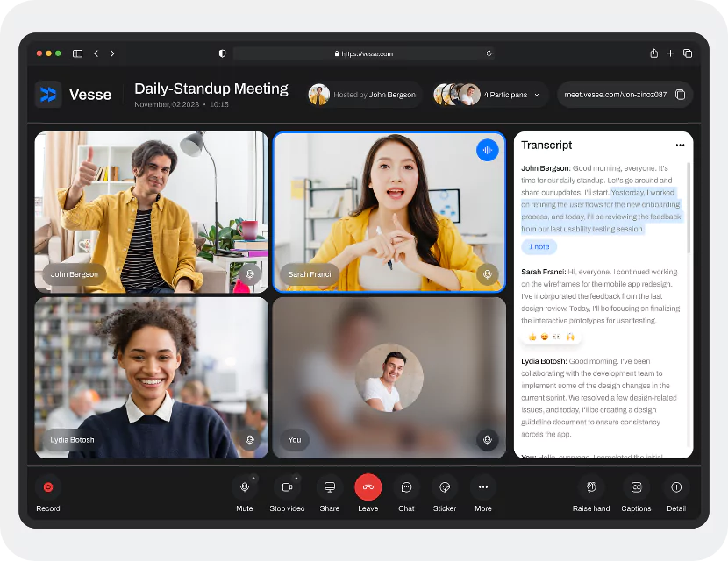
Task: Open Transcript panel three-dot menu
Action: pos(680,146)
